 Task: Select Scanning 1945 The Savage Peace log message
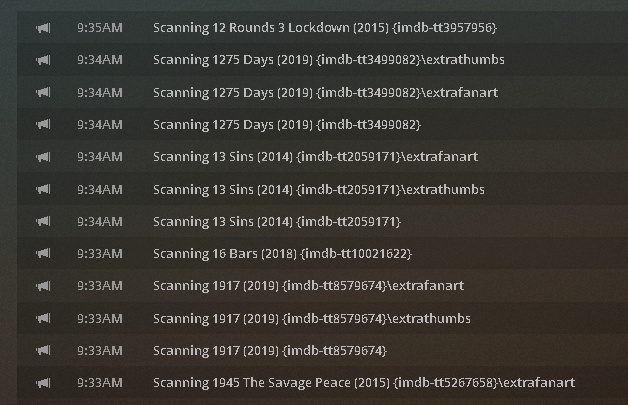[364, 383]
